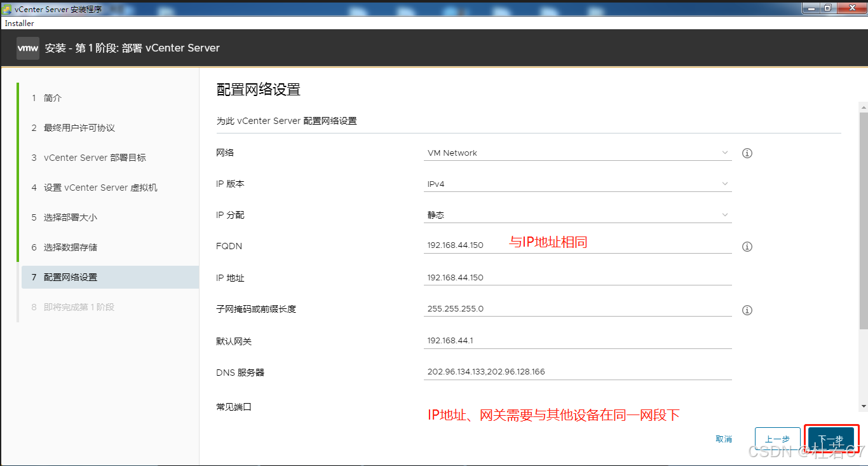Open info icon next to network dropdown
Viewport: 868px width, 466px height.
[x=747, y=153]
